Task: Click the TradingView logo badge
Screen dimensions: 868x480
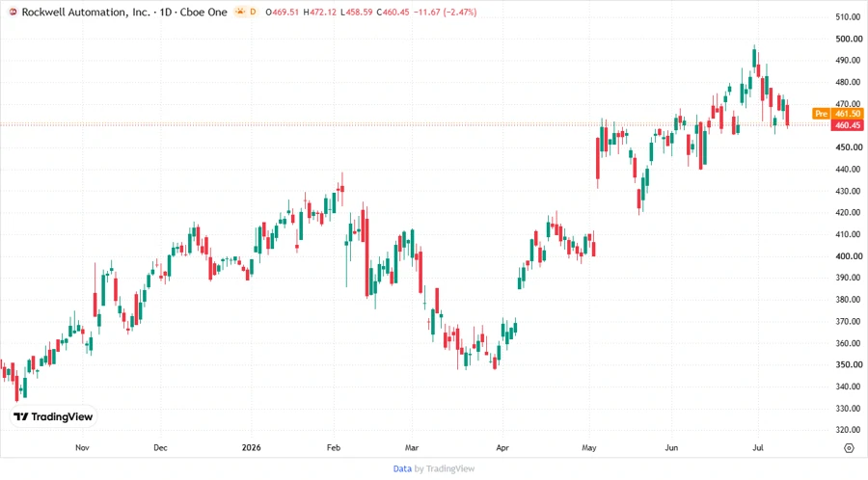Action: coord(53,416)
